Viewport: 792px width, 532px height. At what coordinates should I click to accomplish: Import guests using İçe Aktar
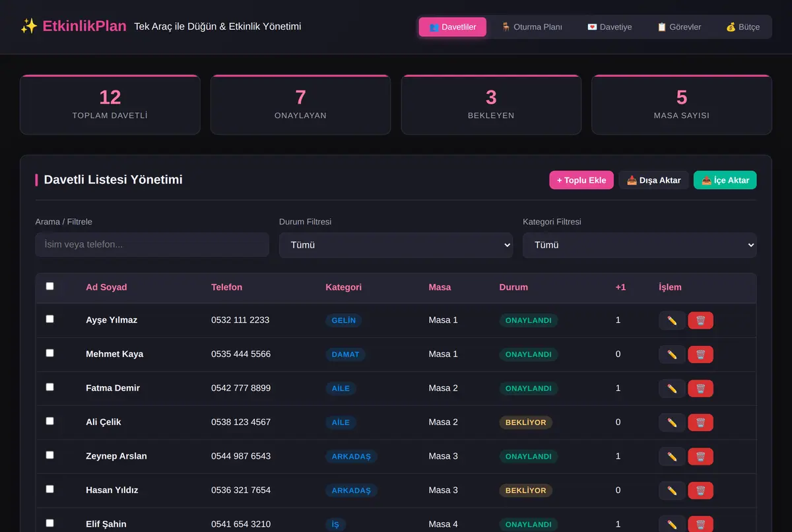[x=725, y=180]
